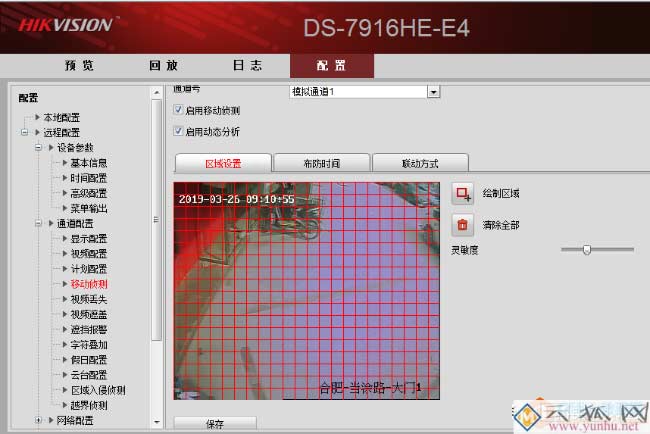Select 计划配置 in the tree
The height and width of the screenshot is (434, 650).
[89, 269]
